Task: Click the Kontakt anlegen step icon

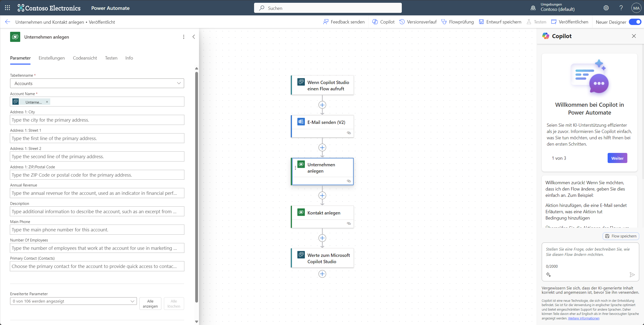Action: coord(301,213)
